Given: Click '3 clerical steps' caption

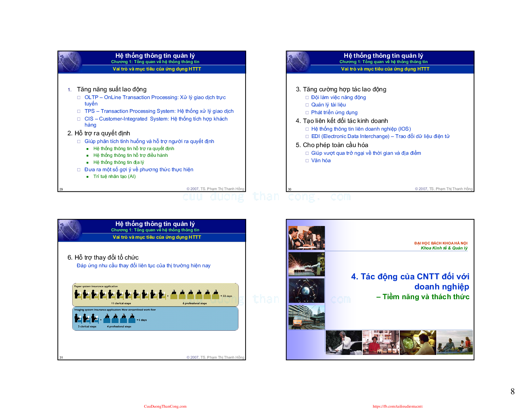Looking at the screenshot, I should [87, 326].
